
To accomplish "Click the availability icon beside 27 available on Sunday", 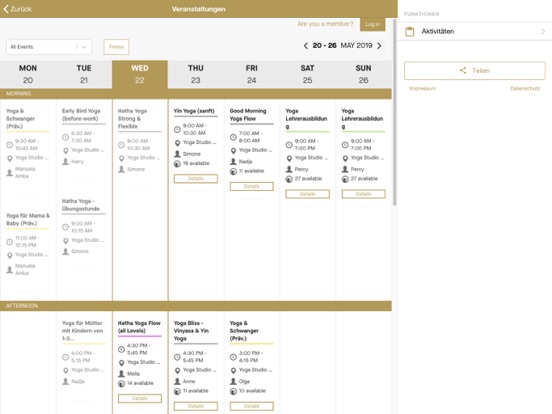I will [345, 179].
